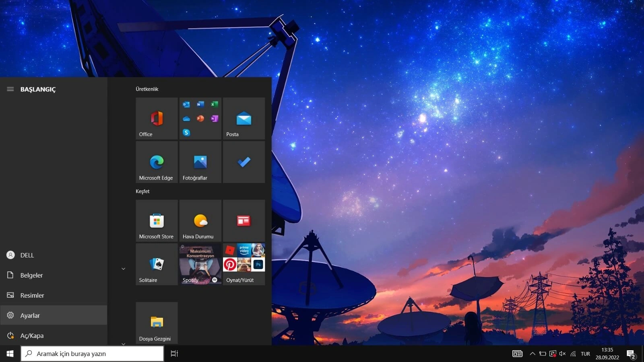Launch the Solitaire tile
644x362 pixels.
157,264
